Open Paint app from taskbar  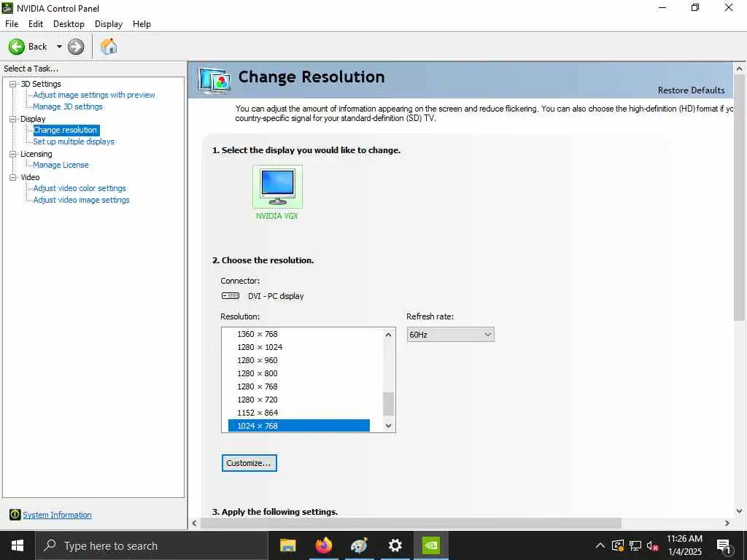(359, 545)
